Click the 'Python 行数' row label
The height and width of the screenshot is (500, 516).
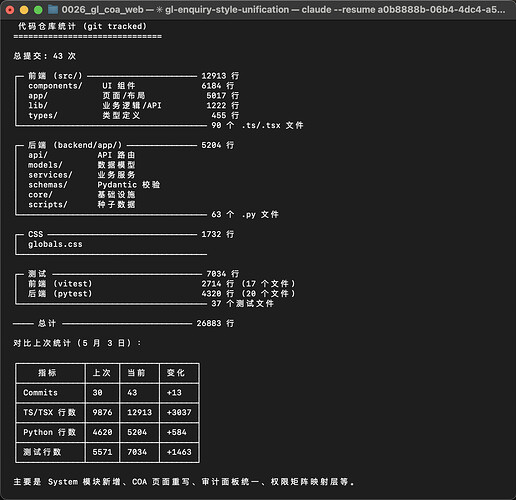50,432
